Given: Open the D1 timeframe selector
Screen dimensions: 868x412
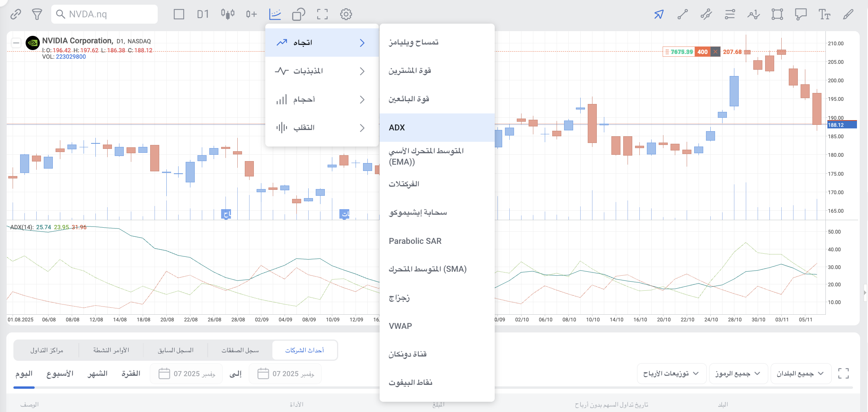Looking at the screenshot, I should (203, 15).
